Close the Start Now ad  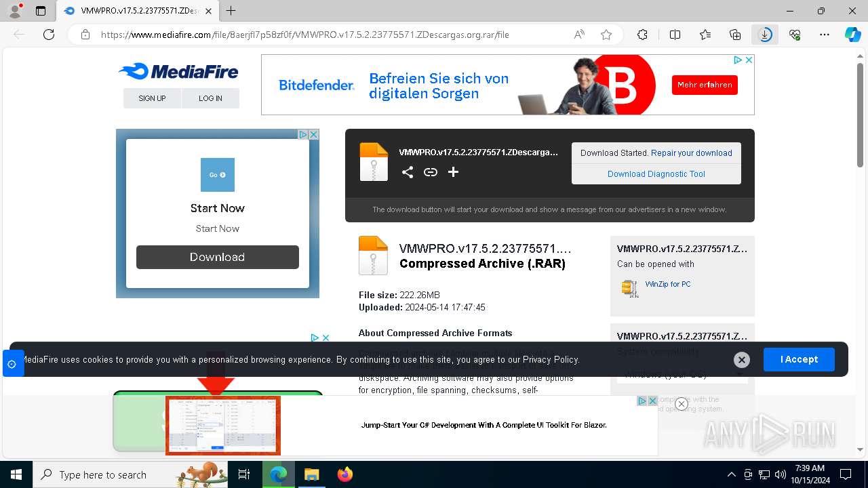314,134
